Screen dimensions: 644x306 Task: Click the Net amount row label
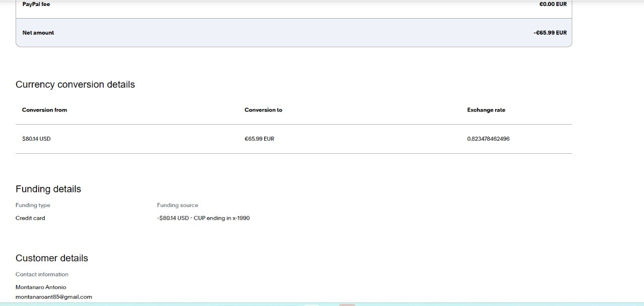pos(38,33)
